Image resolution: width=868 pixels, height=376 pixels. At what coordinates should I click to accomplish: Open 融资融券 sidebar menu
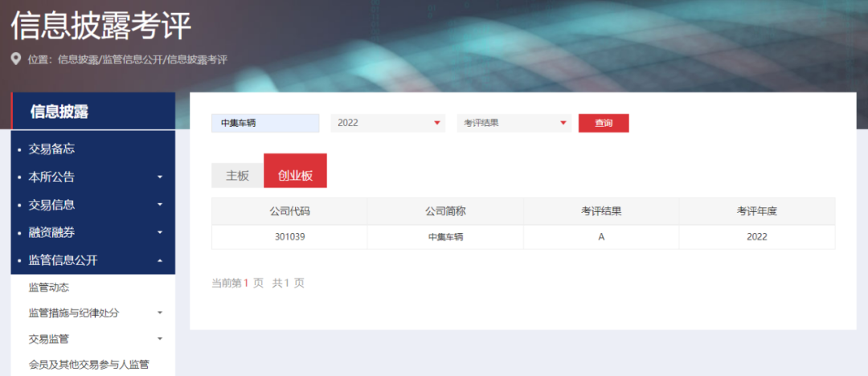coord(51,232)
